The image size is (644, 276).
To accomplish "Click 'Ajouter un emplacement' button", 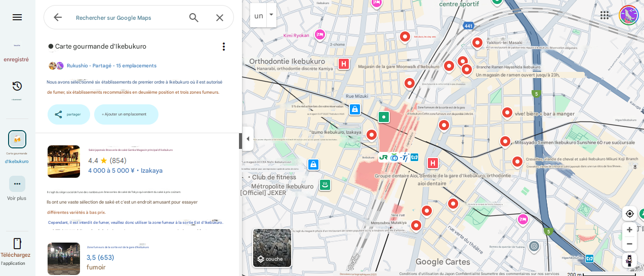I will coord(126,114).
